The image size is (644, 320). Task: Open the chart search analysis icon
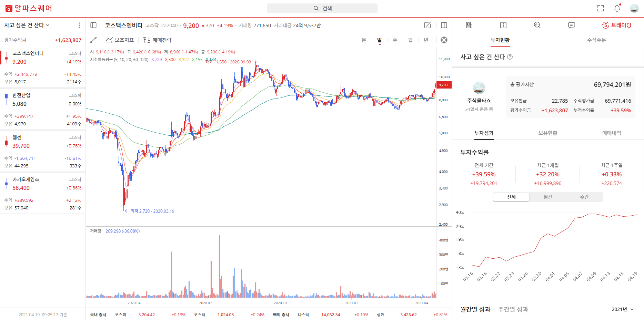[x=537, y=25]
